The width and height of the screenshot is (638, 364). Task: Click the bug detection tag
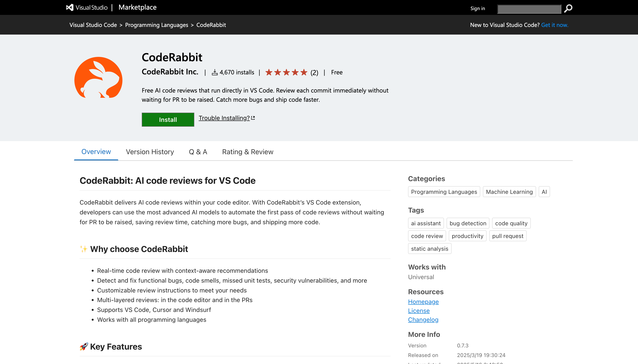click(x=468, y=223)
